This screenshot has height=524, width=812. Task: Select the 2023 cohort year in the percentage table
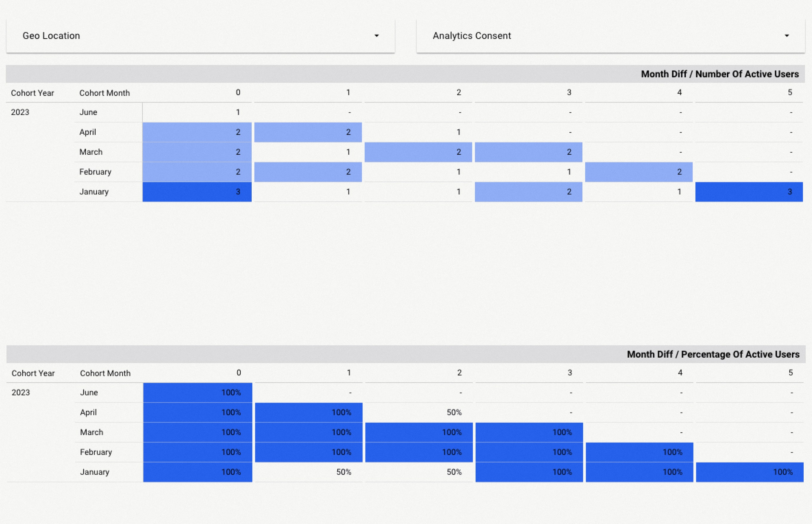(x=21, y=393)
